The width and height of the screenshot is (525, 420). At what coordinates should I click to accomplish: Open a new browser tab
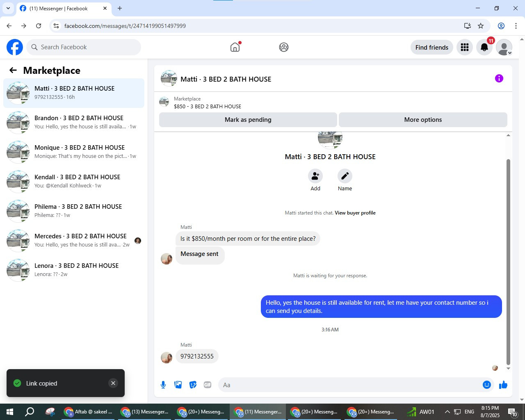tap(120, 8)
